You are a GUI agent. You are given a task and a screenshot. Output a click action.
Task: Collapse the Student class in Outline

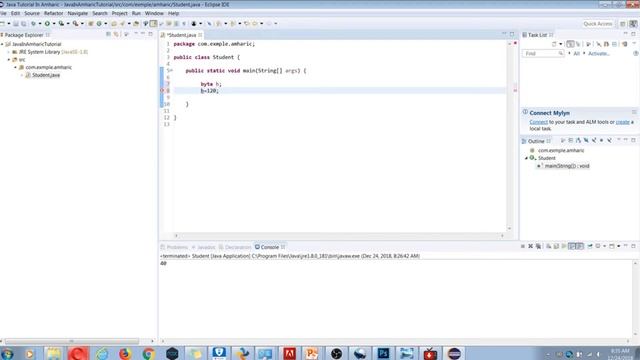click(526, 158)
